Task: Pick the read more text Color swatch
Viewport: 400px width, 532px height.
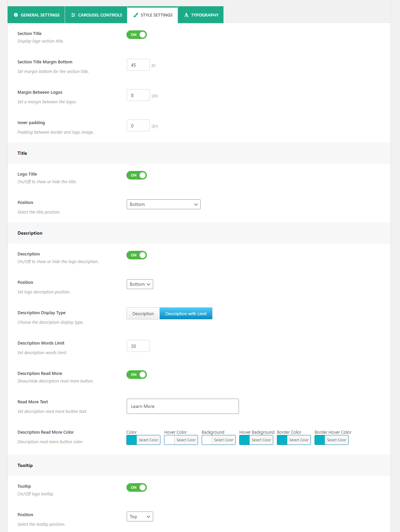Action: [132, 440]
